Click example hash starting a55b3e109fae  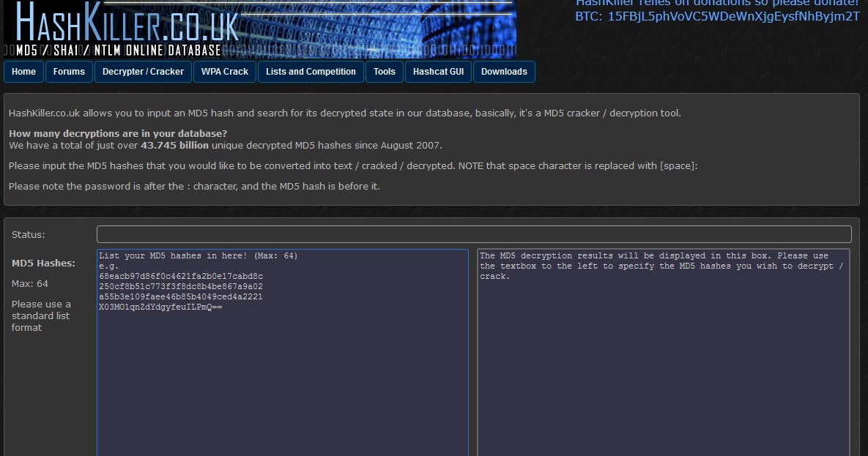[181, 296]
